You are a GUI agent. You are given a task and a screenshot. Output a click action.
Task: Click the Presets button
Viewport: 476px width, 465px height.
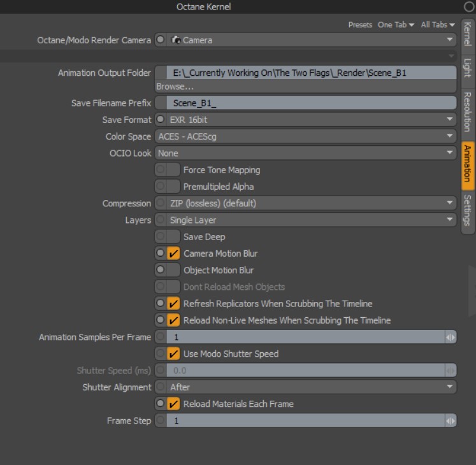360,25
